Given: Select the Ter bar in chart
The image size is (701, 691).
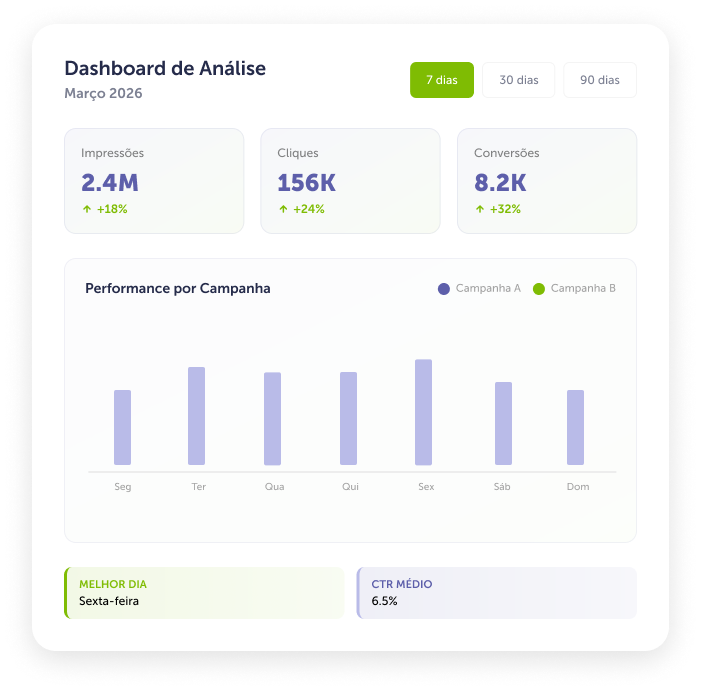Looking at the screenshot, I should pyautogui.click(x=196, y=416).
